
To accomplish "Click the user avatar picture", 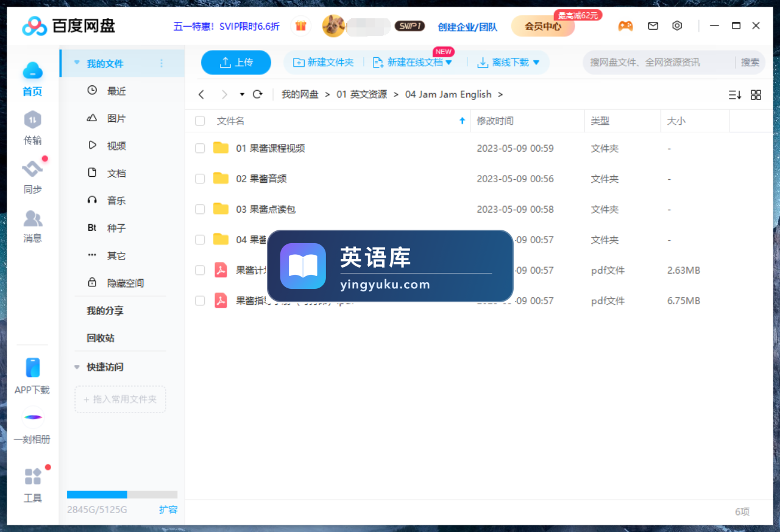I will point(333,26).
